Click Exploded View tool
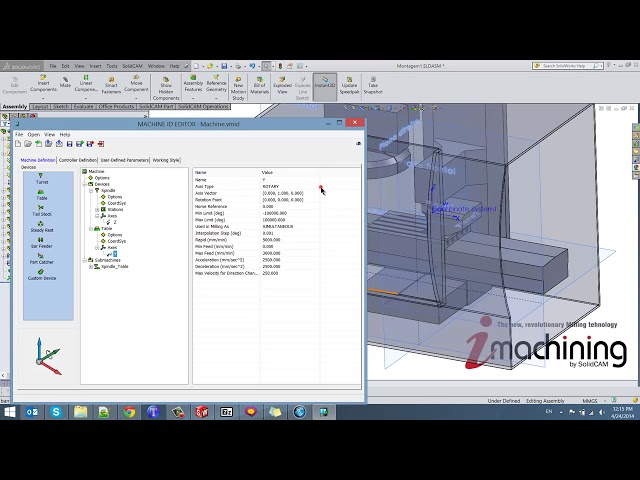Image resolution: width=640 pixels, height=480 pixels. click(x=282, y=85)
